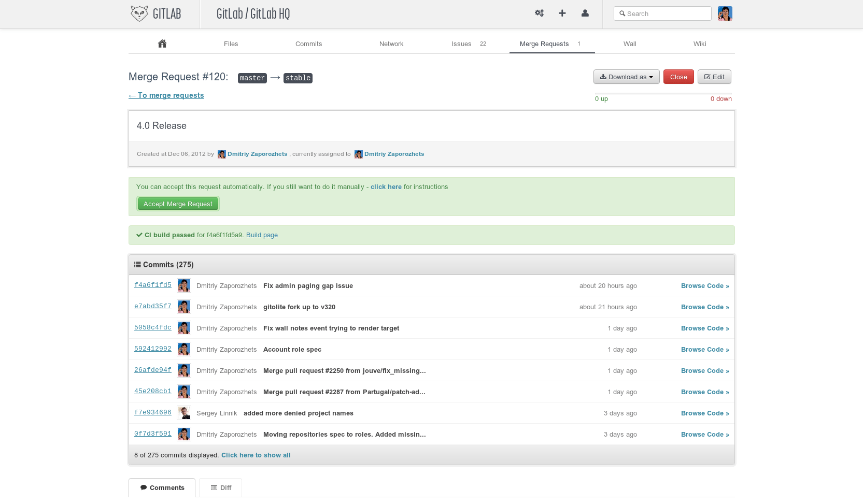
Task: Click the GitLab fox logo
Action: 139,13
